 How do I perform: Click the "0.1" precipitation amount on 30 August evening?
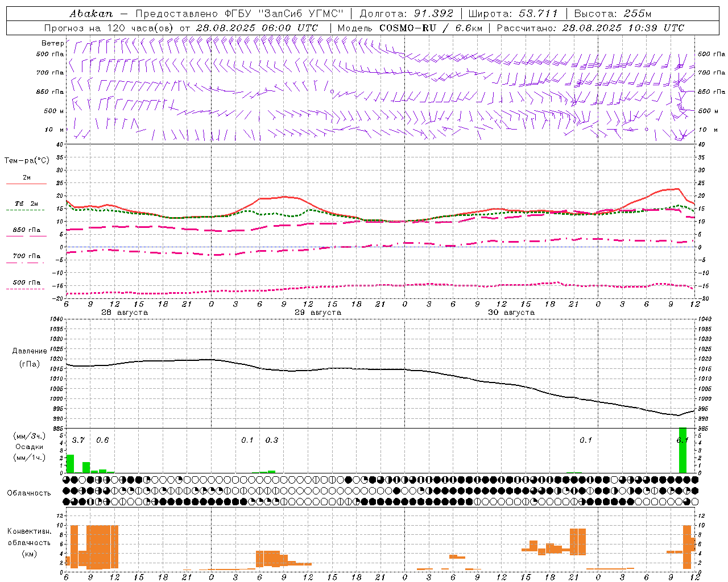click(x=586, y=440)
